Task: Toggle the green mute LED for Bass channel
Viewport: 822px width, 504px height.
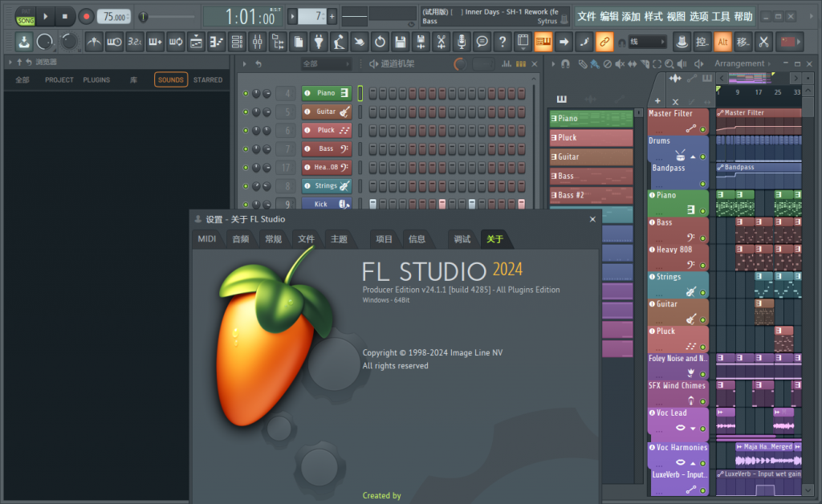Action: tap(246, 148)
